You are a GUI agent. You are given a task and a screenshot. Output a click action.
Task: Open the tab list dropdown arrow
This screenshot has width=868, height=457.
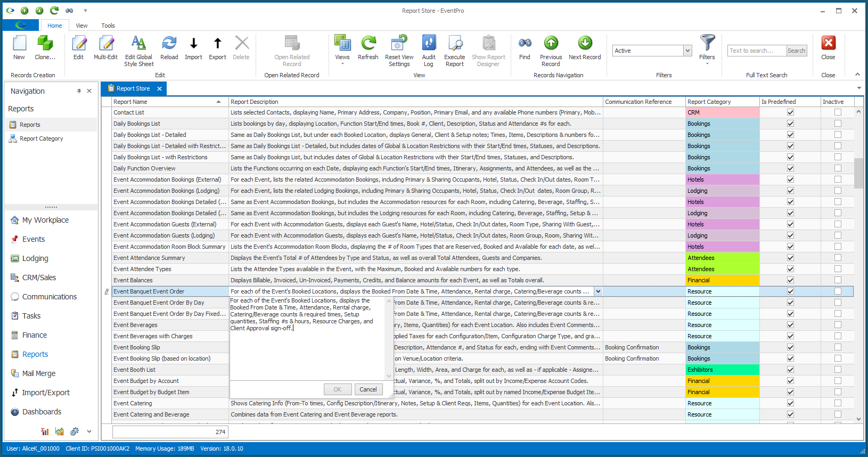[859, 88]
